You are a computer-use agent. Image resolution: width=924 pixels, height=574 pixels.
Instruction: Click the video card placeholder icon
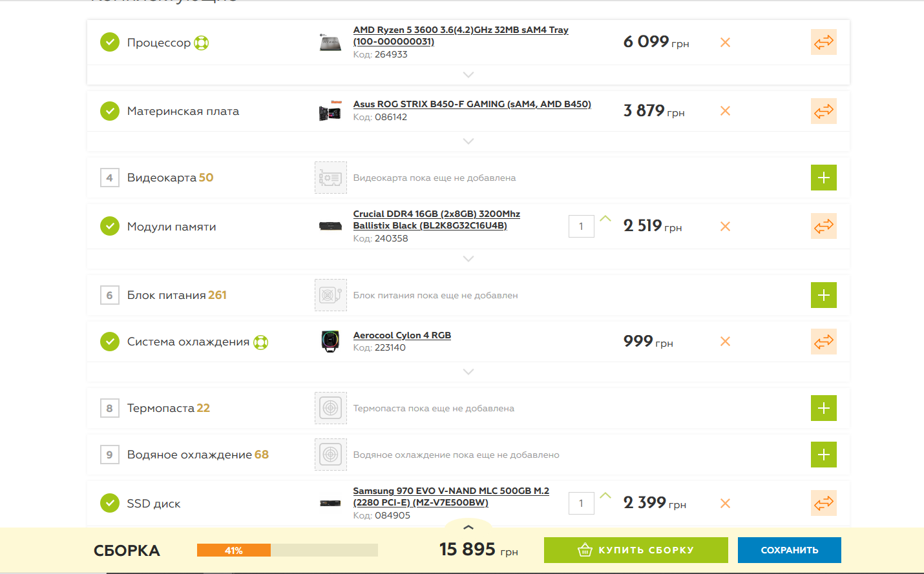[331, 178]
